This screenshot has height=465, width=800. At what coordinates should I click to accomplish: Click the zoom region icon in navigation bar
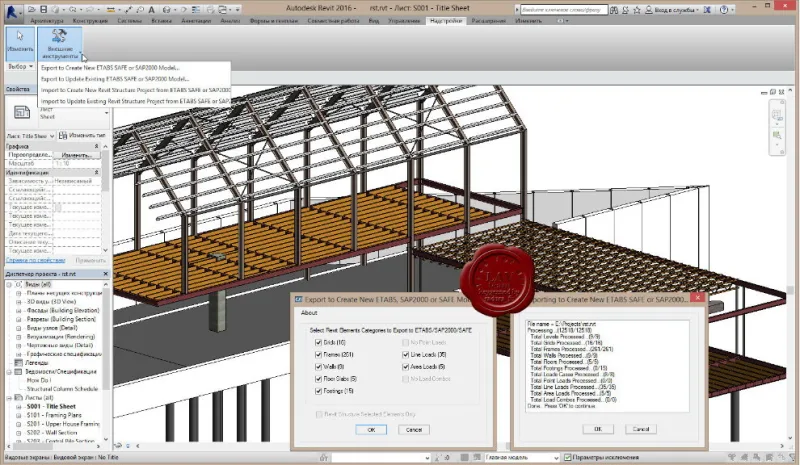(777, 135)
